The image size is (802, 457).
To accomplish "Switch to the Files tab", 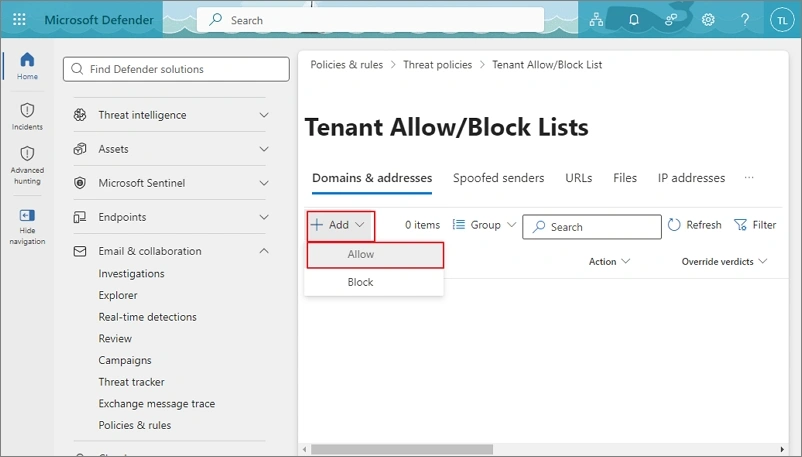I will 625,178.
